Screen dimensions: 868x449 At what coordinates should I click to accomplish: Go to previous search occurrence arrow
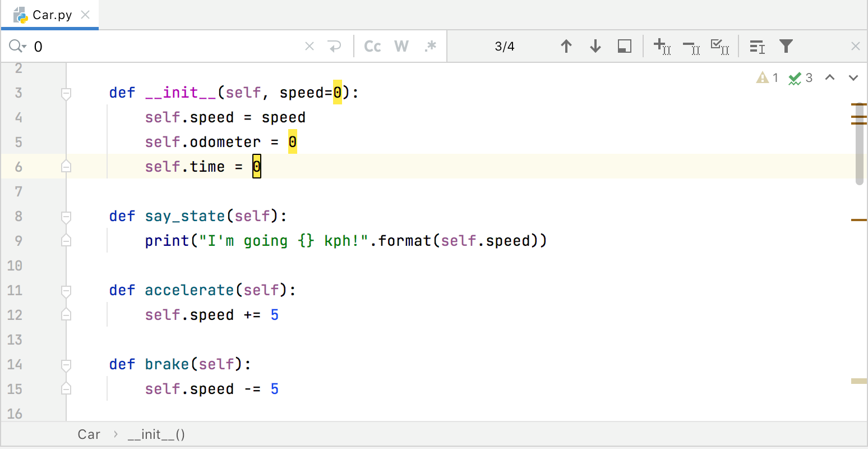click(566, 46)
